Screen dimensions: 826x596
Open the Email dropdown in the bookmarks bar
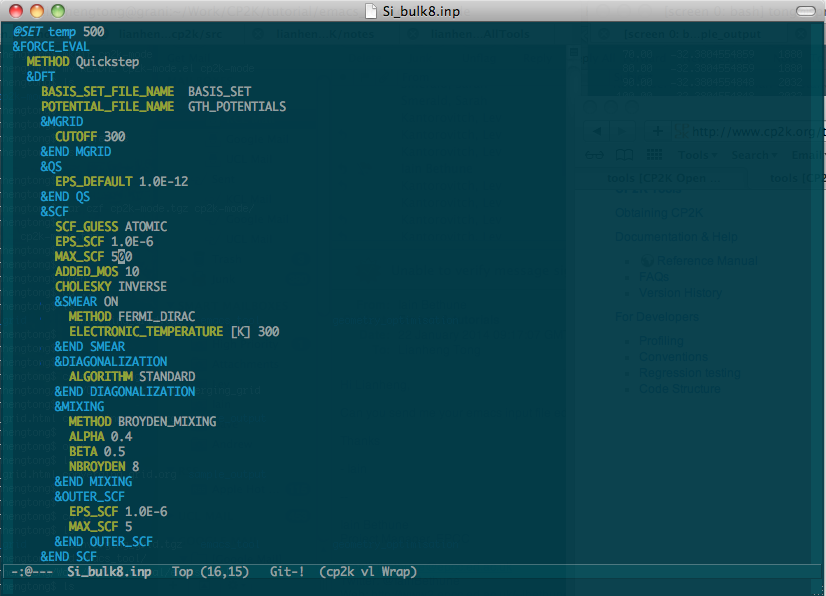coord(808,154)
